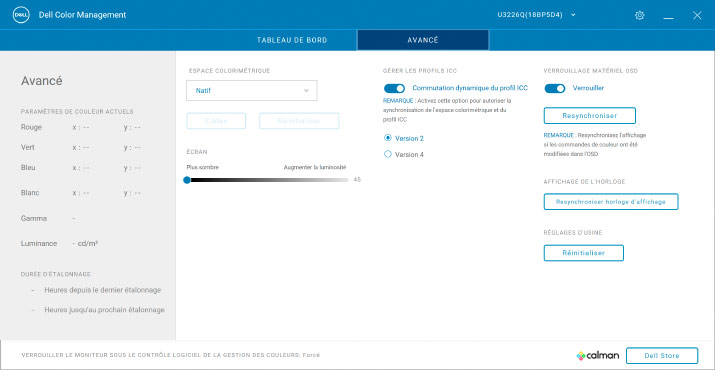
Task: Click the Blanc color parameter label
Action: (x=30, y=193)
